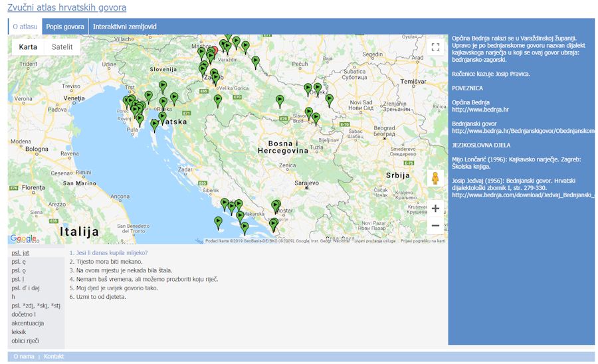598x364 pixels.
Task: Click the Zvučni atlas hrvatskih govora title
Action: tap(66, 8)
